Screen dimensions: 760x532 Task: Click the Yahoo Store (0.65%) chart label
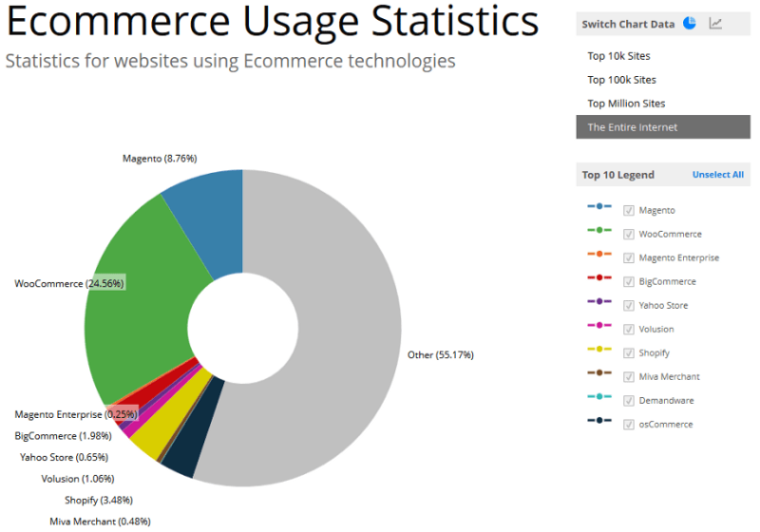[64, 457]
